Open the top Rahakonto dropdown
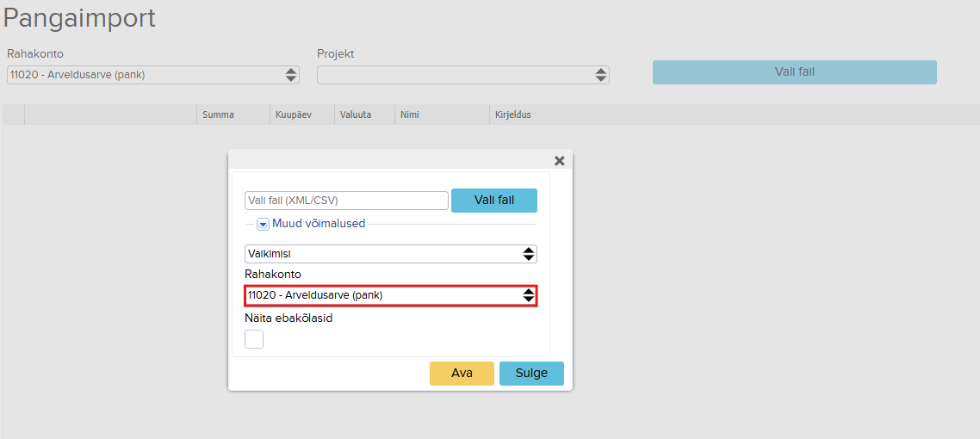 coord(153,75)
